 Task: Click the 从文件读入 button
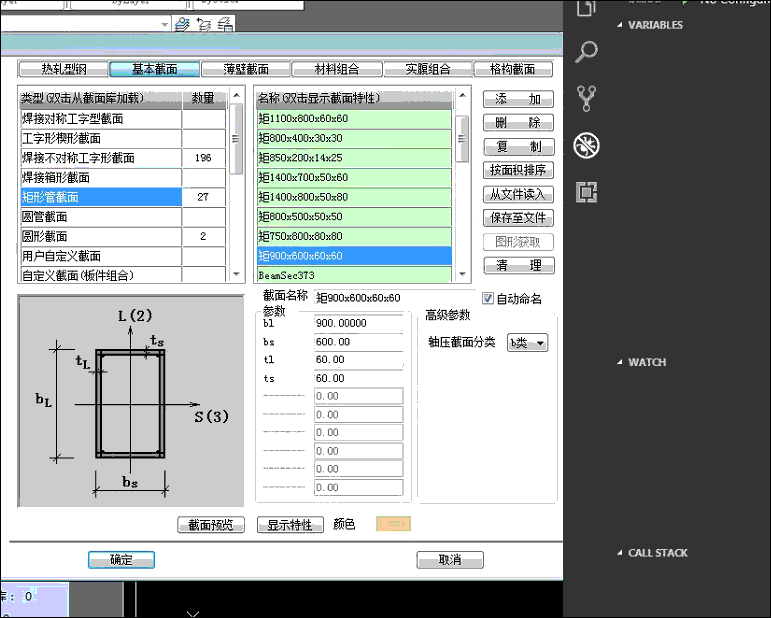point(518,194)
